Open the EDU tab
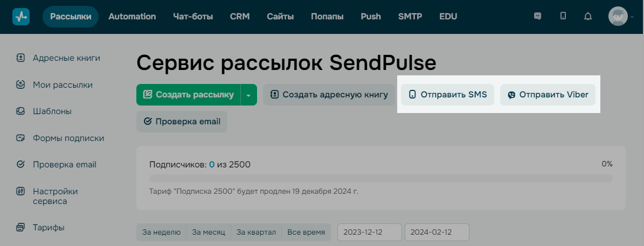 (448, 17)
